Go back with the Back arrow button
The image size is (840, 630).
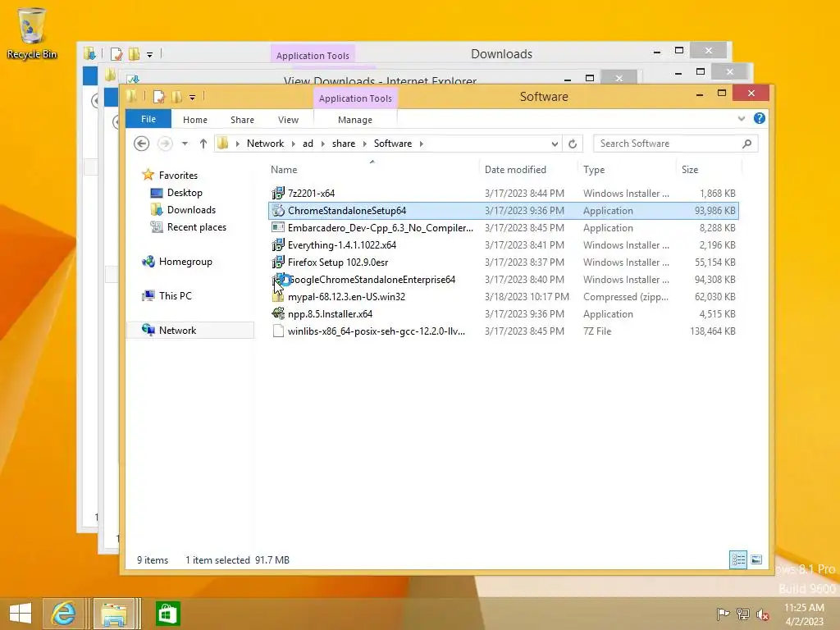pyautogui.click(x=141, y=144)
